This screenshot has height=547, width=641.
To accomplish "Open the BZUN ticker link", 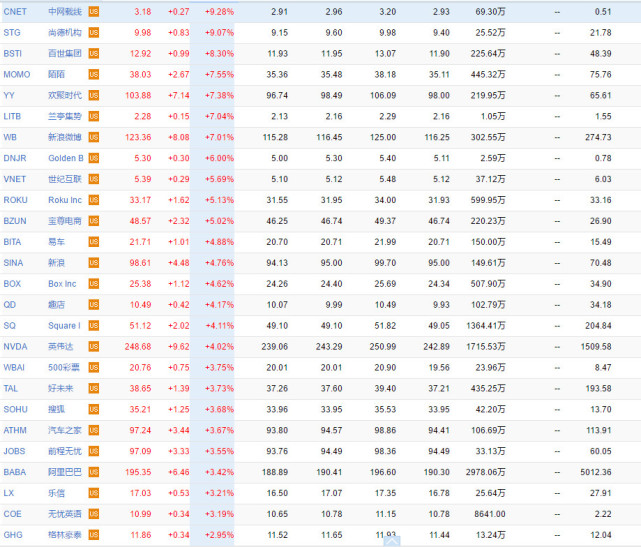I will point(15,221).
